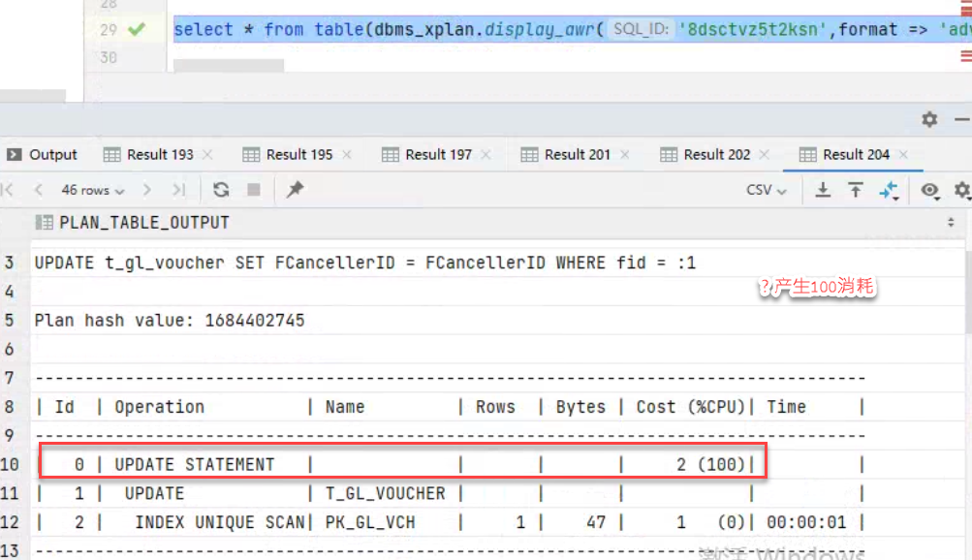Image resolution: width=972 pixels, height=560 pixels.
Task: Select the Plan hash value row
Action: (498, 321)
